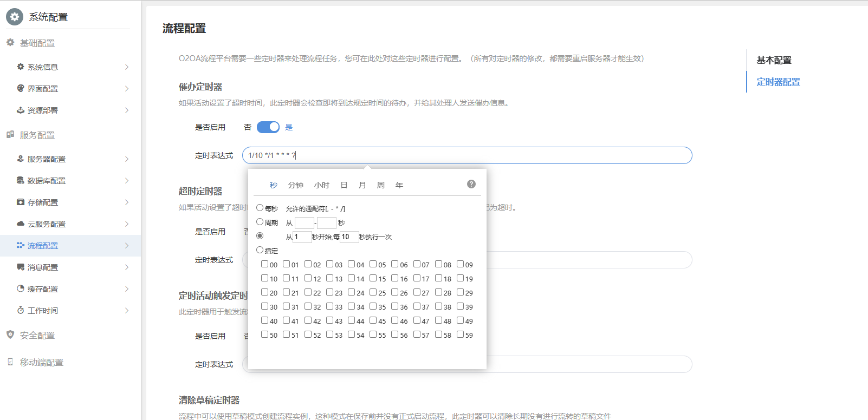Open 安全配置 section

click(x=37, y=335)
